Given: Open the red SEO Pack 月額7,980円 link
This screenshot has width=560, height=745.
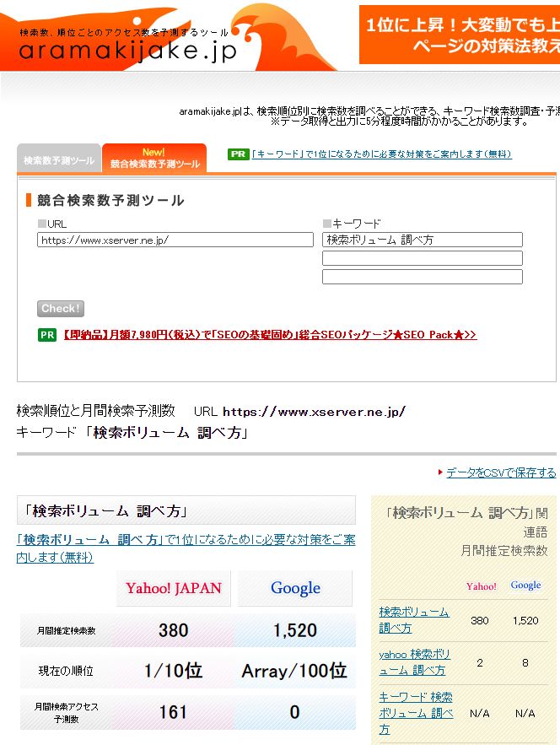Looking at the screenshot, I should [270, 334].
